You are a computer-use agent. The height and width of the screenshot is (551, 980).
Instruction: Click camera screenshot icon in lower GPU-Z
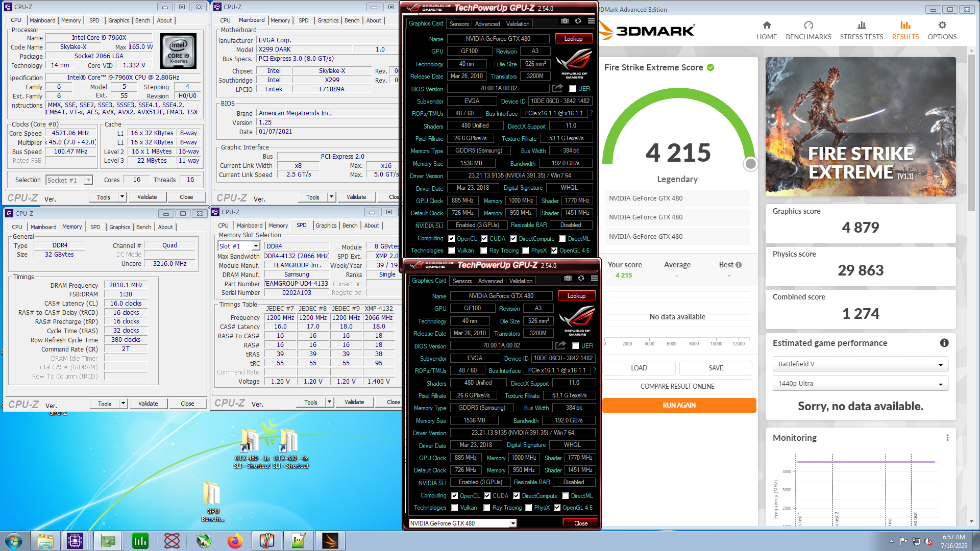568,279
